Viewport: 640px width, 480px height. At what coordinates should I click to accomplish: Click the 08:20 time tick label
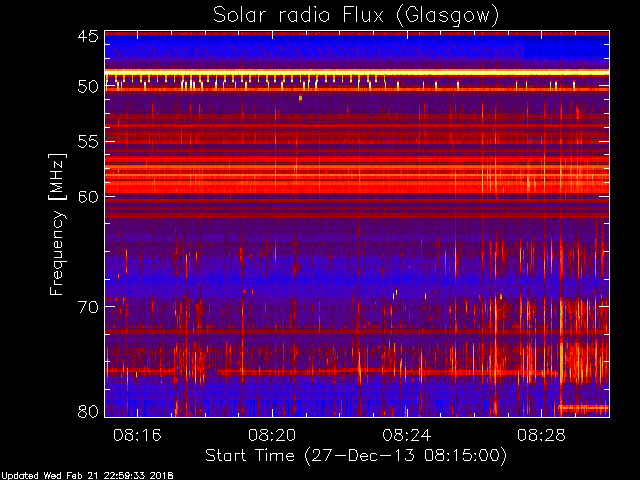tap(272, 435)
